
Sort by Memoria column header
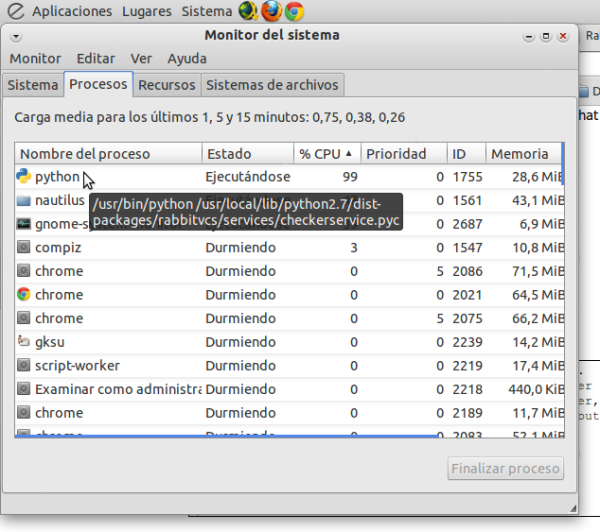tap(523, 154)
